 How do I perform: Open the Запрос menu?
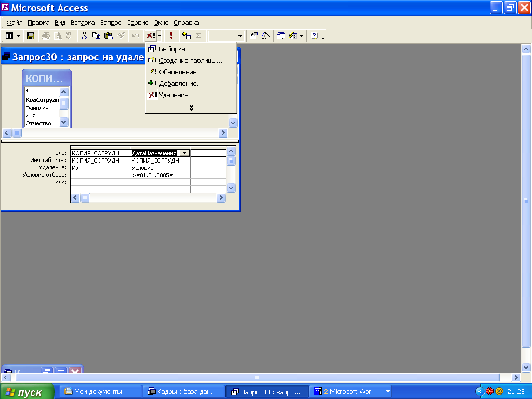110,23
